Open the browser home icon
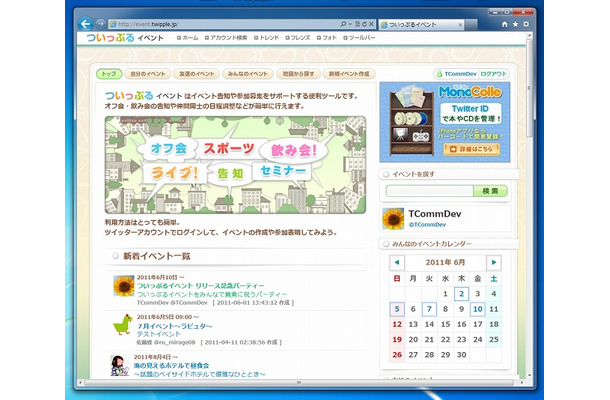Image resolution: width=610 pixels, height=400 pixels. 505,24
